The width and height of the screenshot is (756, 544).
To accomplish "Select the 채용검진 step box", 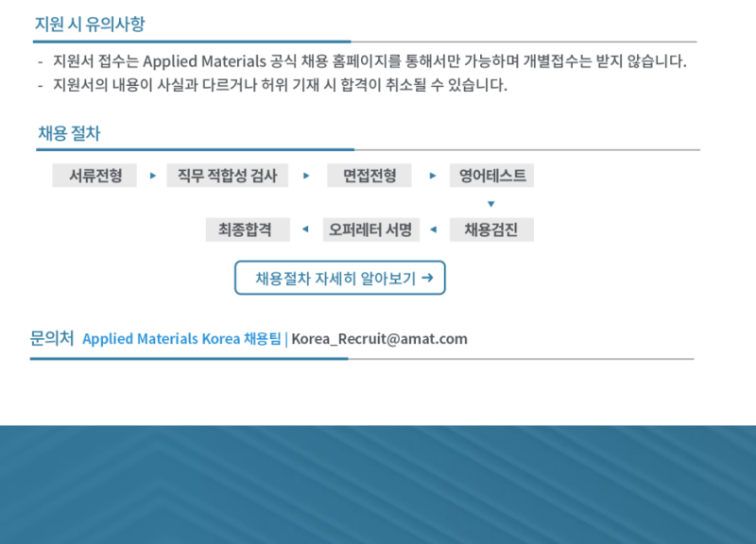I will pos(491,229).
